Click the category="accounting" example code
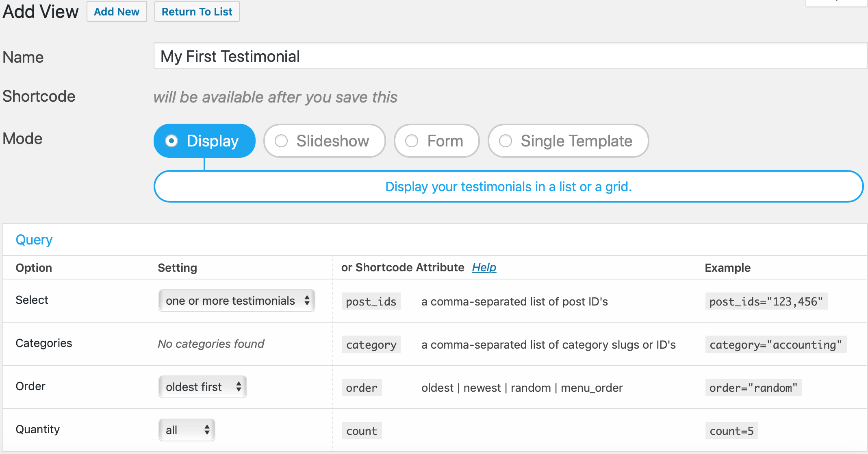This screenshot has width=868, height=454. click(x=776, y=345)
